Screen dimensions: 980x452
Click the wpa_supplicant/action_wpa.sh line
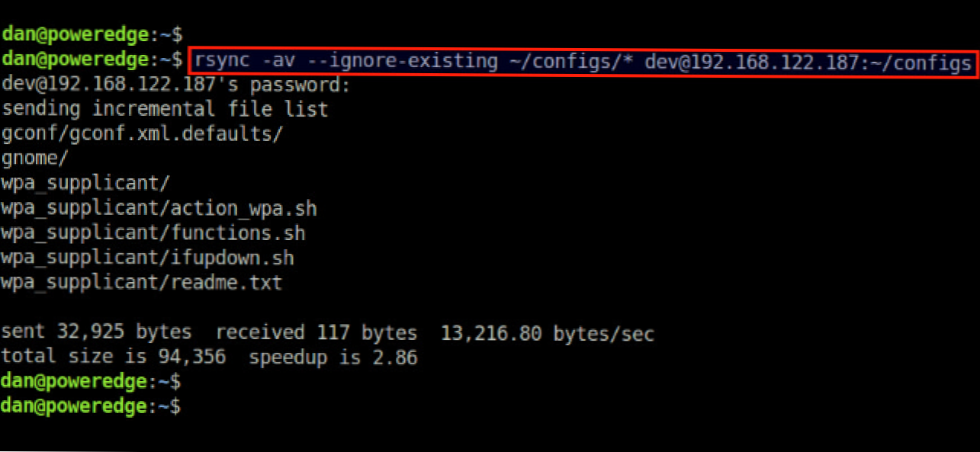tap(159, 207)
